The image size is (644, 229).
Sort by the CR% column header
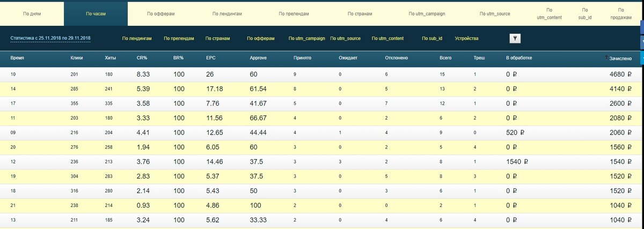pos(142,57)
